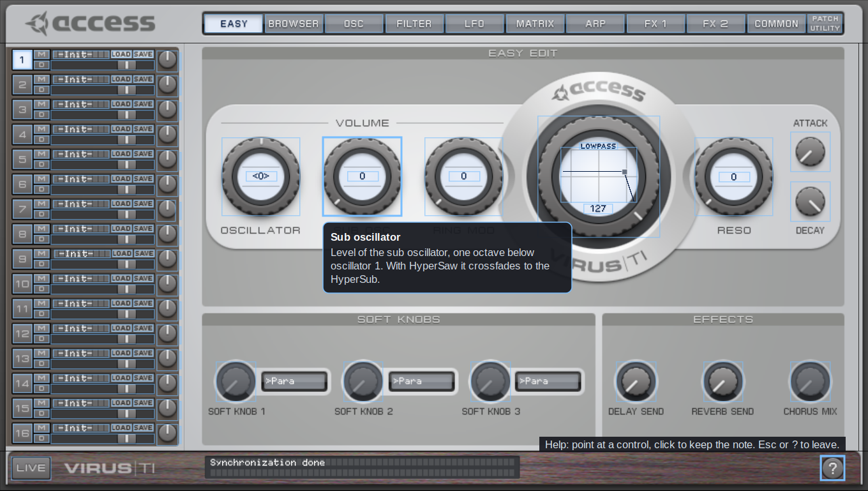Open the -Init- patch name on part 7

click(81, 204)
